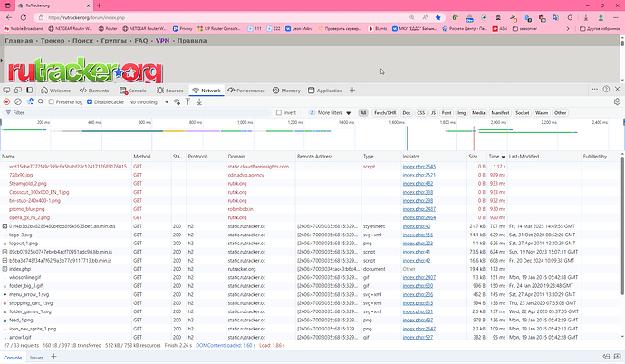Export HAR file with download arrow
The height and width of the screenshot is (364, 625).
(x=199, y=102)
